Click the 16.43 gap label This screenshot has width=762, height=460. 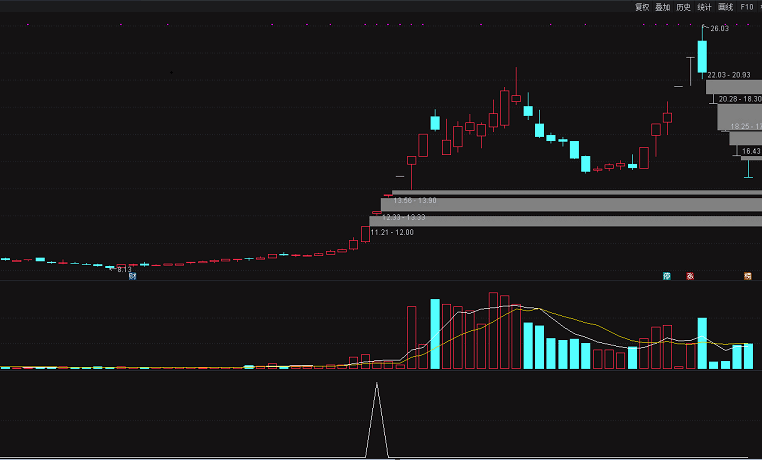point(751,151)
